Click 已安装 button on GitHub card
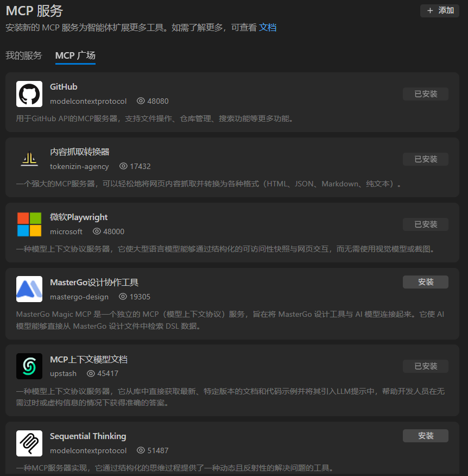The height and width of the screenshot is (476, 468). click(x=426, y=94)
